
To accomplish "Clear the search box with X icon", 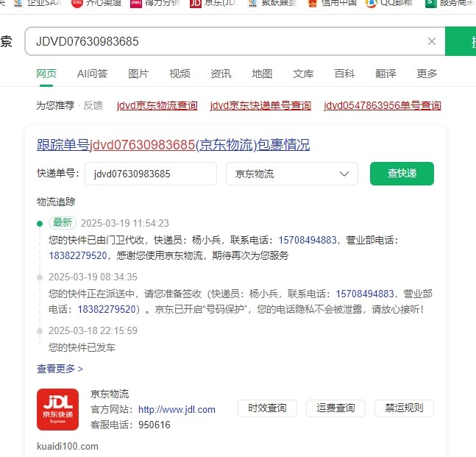I will coord(431,41).
